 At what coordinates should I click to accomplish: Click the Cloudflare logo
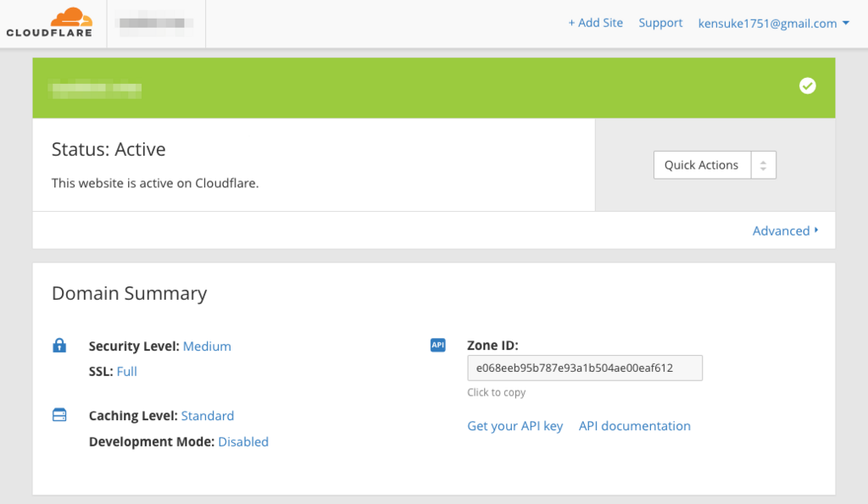(49, 23)
